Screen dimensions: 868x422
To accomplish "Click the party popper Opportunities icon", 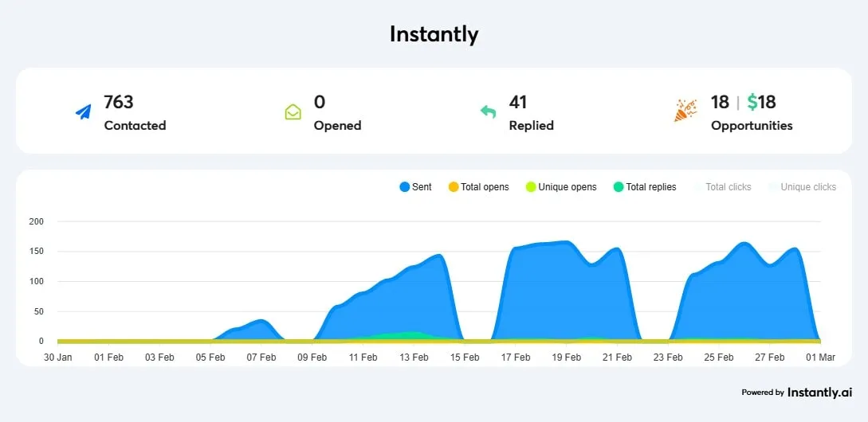I will click(x=685, y=111).
